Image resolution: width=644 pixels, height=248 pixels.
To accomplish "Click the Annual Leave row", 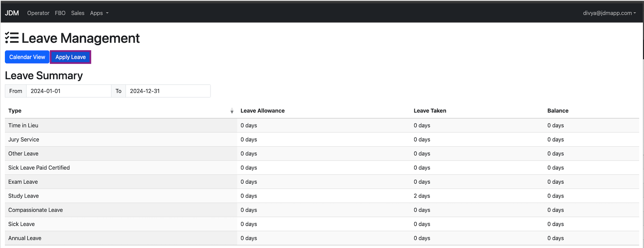I will point(25,238).
